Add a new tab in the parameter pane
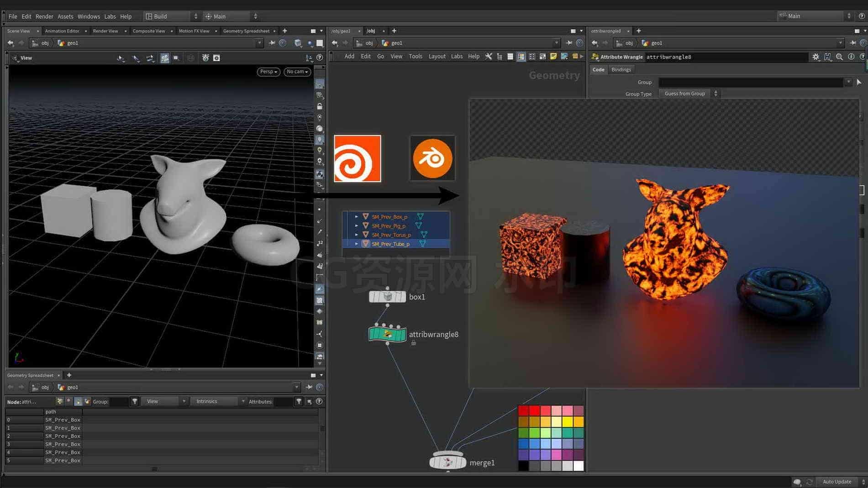The width and height of the screenshot is (868, 488). click(x=639, y=31)
